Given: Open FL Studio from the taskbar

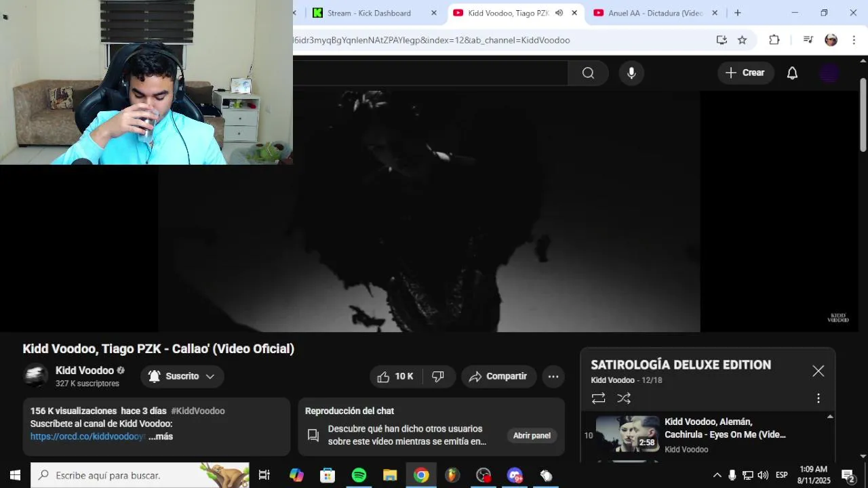Looking at the screenshot, I should click(452, 475).
